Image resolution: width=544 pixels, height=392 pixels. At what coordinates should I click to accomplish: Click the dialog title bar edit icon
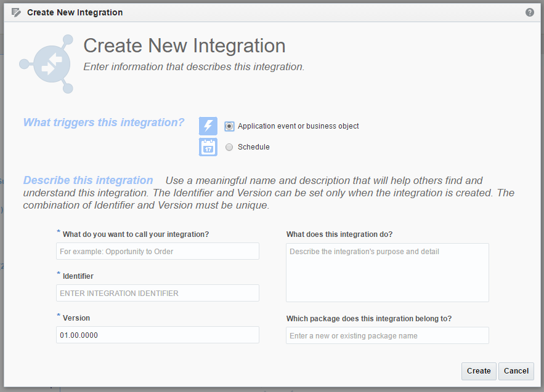16,12
